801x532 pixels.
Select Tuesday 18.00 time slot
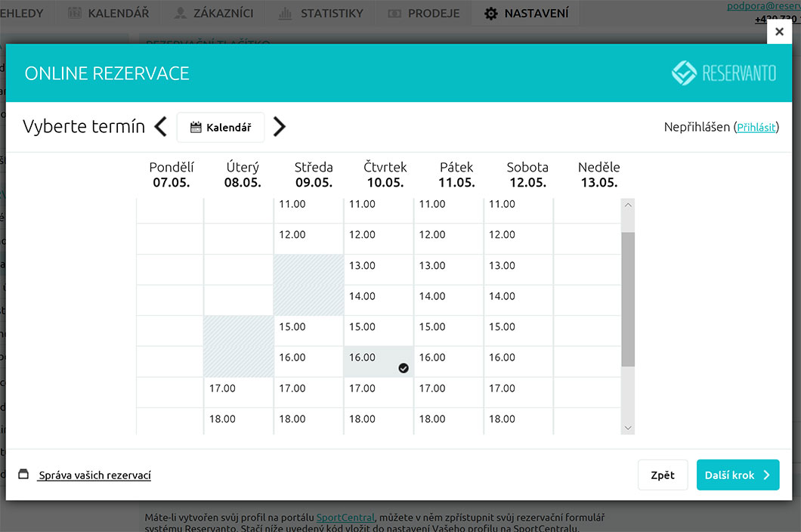click(x=238, y=422)
